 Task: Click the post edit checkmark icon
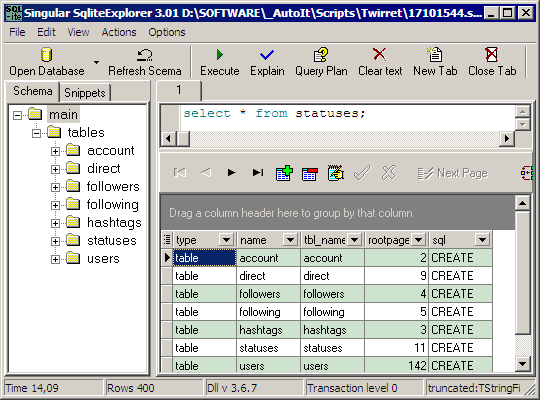point(362,173)
